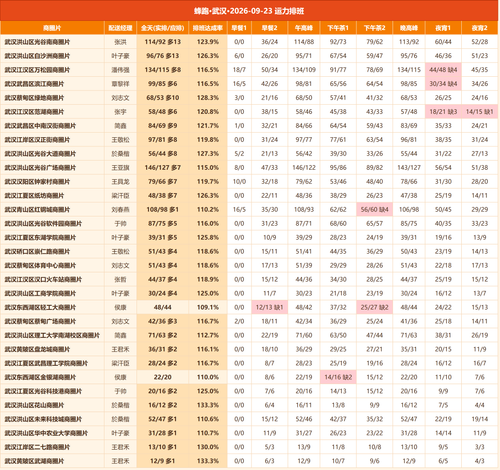Click the cell 52/28 in 夜宵2 column
This screenshot has width=500, height=470.
click(480, 42)
